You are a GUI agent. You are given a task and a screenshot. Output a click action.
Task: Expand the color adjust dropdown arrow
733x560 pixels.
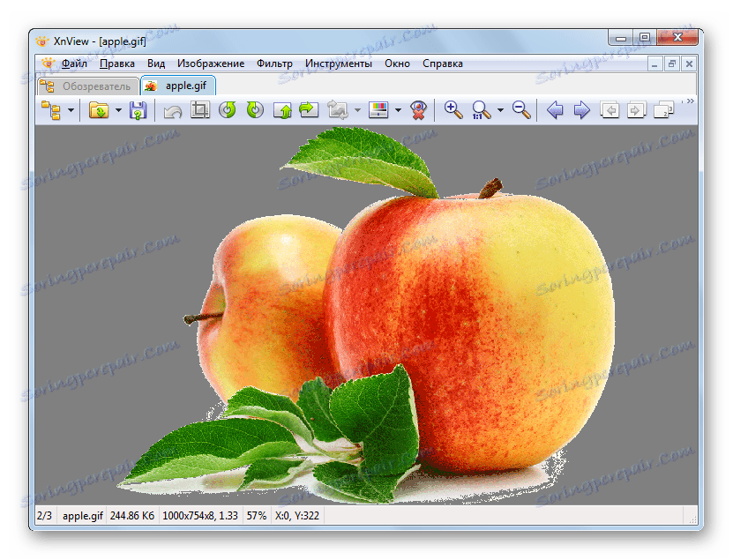coord(398,111)
